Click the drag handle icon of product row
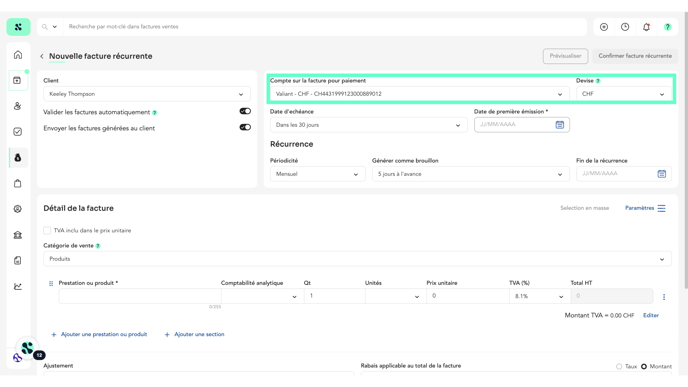This screenshot has height=387, width=688. 51,283
